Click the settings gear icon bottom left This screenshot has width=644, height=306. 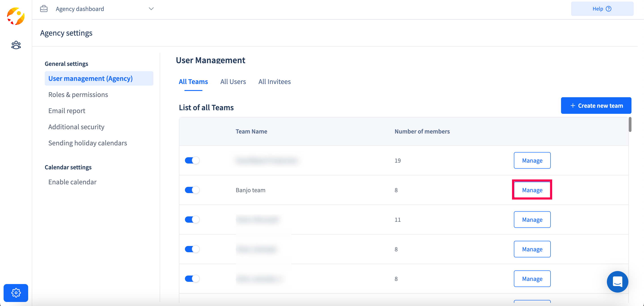[x=16, y=293]
